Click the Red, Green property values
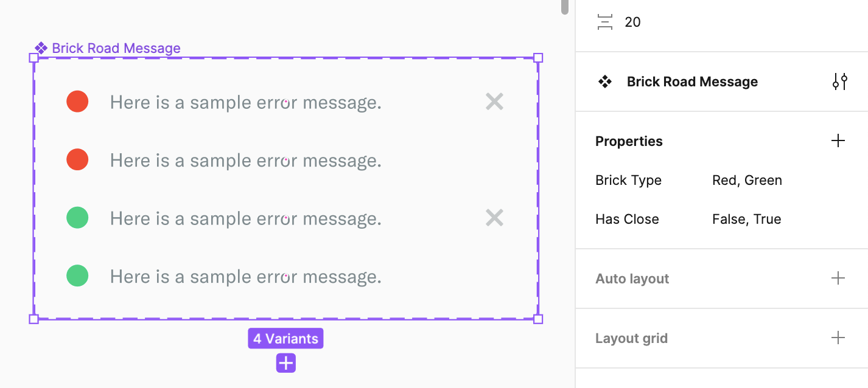This screenshot has height=388, width=868. tap(747, 181)
